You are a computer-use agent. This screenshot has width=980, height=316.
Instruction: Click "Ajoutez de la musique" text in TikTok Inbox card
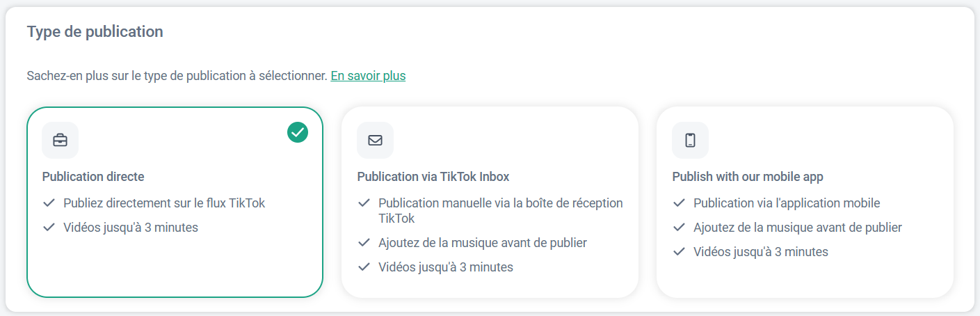tap(483, 243)
